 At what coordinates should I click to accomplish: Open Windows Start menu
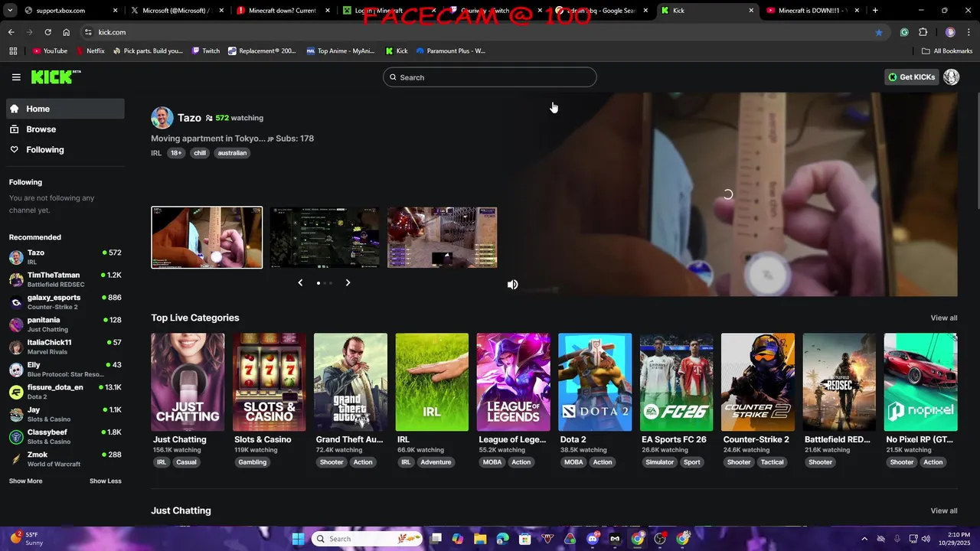pyautogui.click(x=298, y=539)
